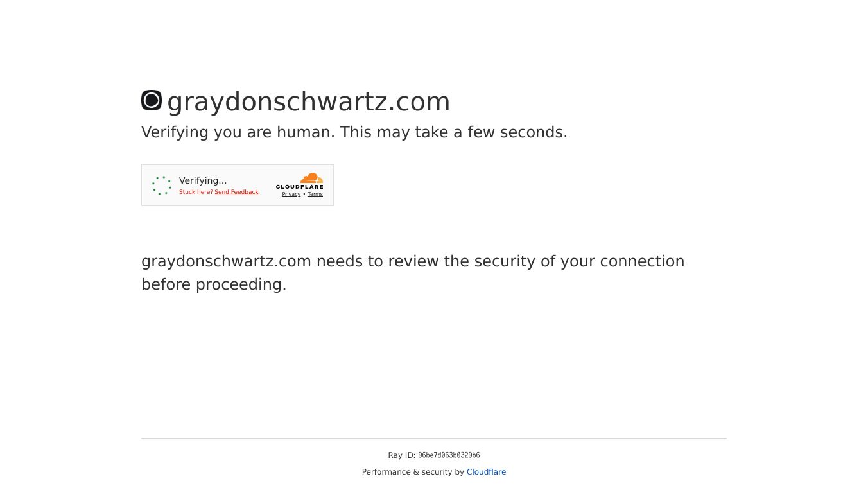The height and width of the screenshot is (488, 868).
Task: Click the "Ray ID:" label
Action: tap(401, 455)
